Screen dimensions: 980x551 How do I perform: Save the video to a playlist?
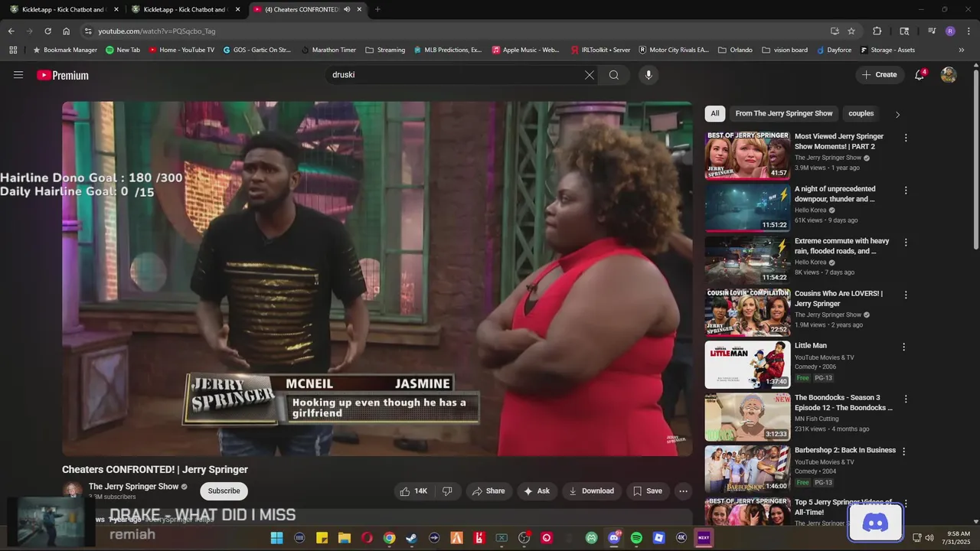pos(647,491)
